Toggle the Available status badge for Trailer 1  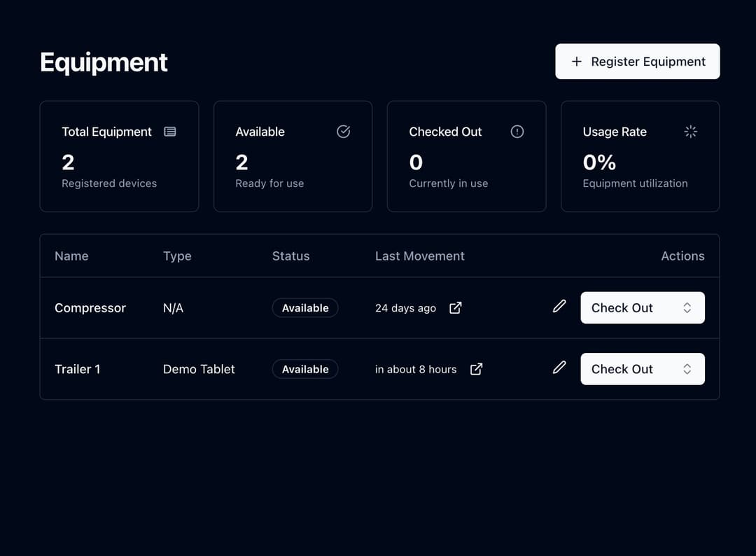[x=305, y=369]
